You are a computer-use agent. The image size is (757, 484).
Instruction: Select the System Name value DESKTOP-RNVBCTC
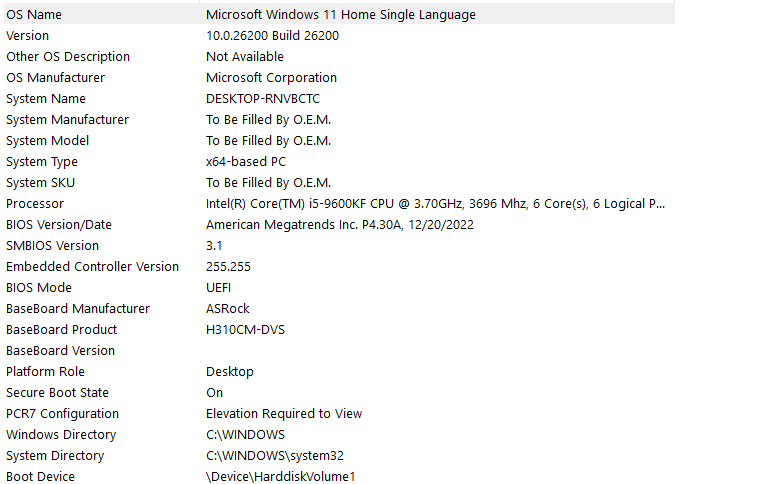[x=263, y=99]
